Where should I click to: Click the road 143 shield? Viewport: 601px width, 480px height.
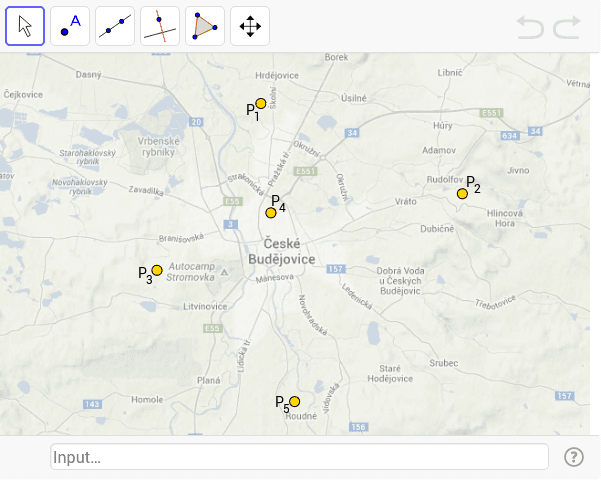pyautogui.click(x=92, y=404)
